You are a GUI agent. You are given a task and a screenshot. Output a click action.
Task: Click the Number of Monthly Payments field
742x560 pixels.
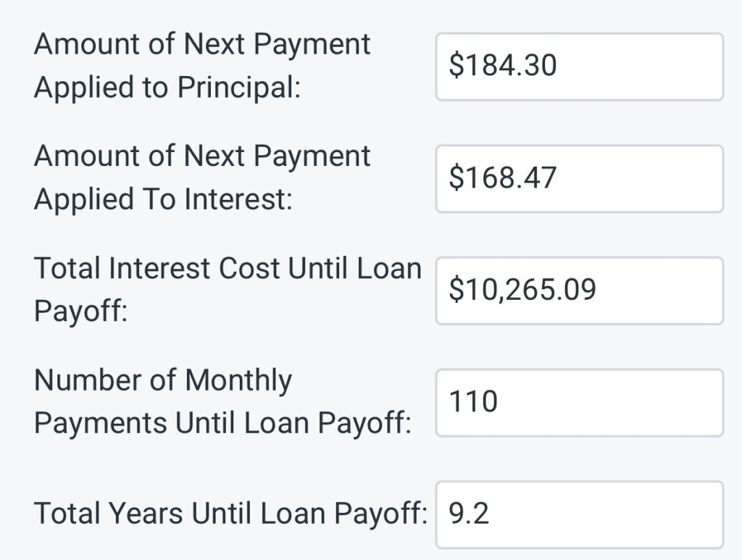[x=579, y=403]
